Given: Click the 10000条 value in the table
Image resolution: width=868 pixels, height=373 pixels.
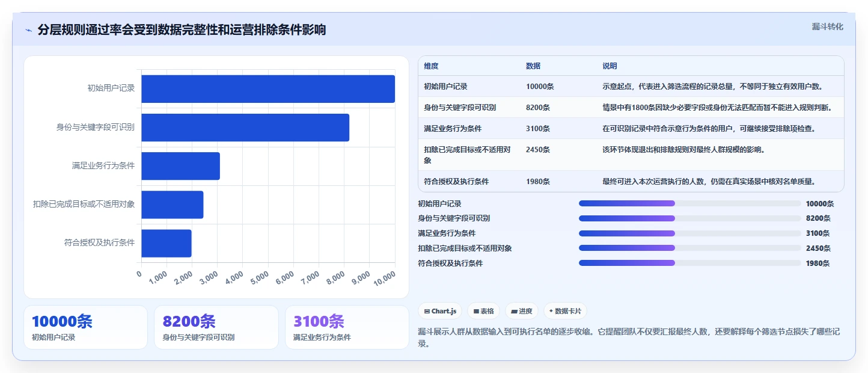Looking at the screenshot, I should pos(540,87).
